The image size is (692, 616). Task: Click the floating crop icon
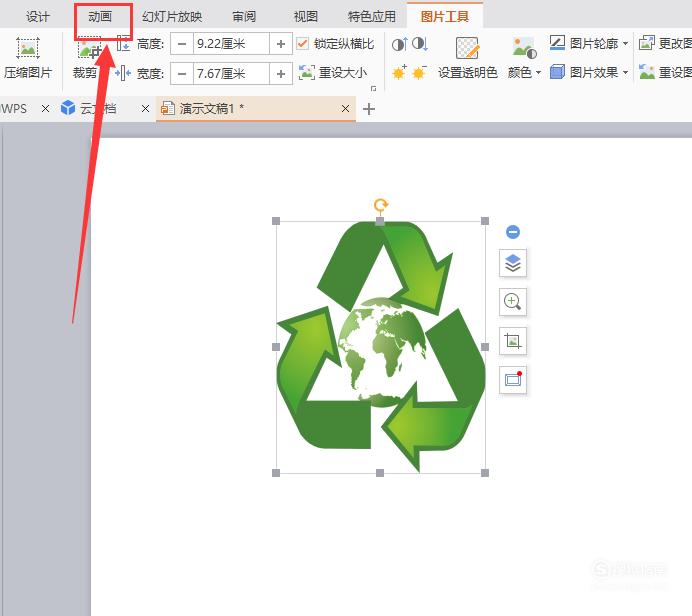coord(513,341)
